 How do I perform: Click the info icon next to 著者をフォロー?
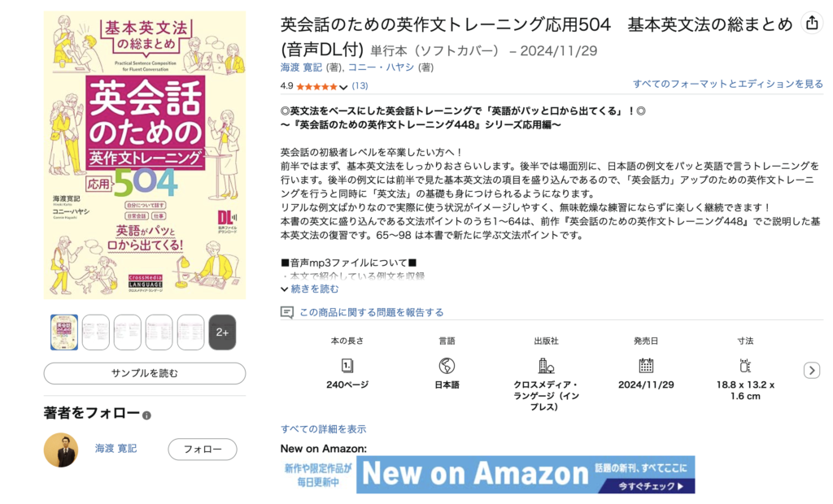pos(146,415)
